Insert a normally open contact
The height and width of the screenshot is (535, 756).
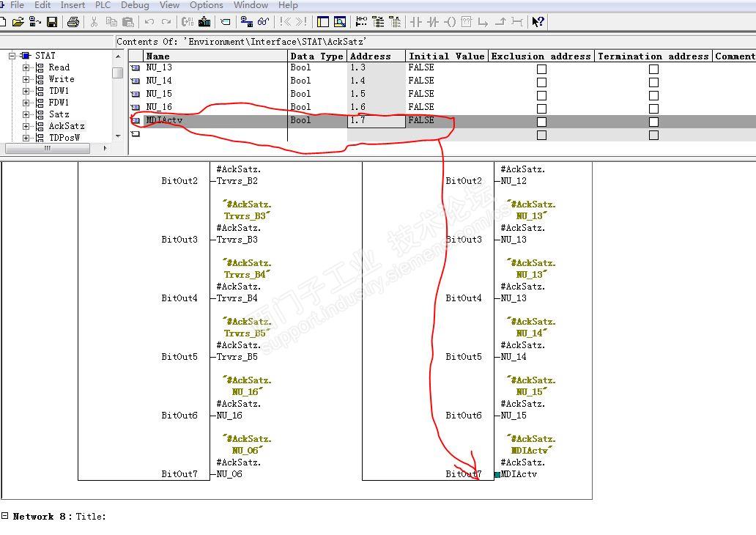coord(416,22)
